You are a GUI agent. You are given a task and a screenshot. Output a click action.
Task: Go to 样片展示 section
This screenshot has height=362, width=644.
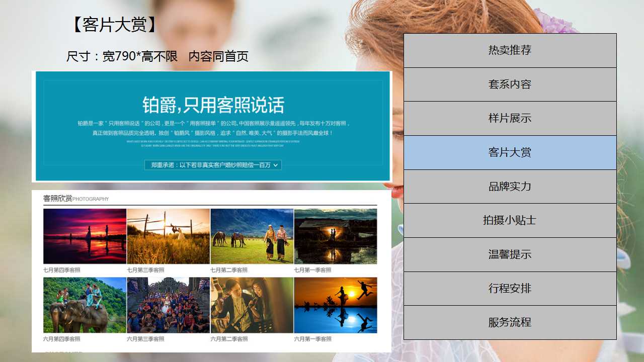point(510,118)
